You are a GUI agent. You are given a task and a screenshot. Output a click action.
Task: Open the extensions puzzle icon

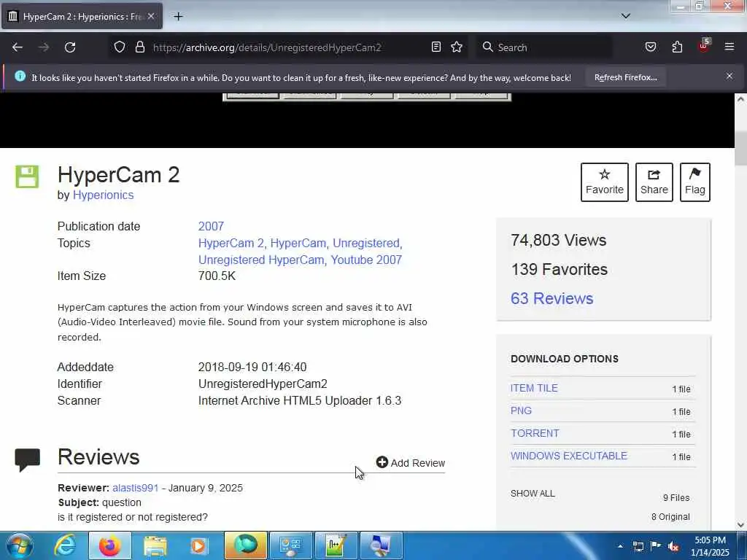(x=677, y=47)
